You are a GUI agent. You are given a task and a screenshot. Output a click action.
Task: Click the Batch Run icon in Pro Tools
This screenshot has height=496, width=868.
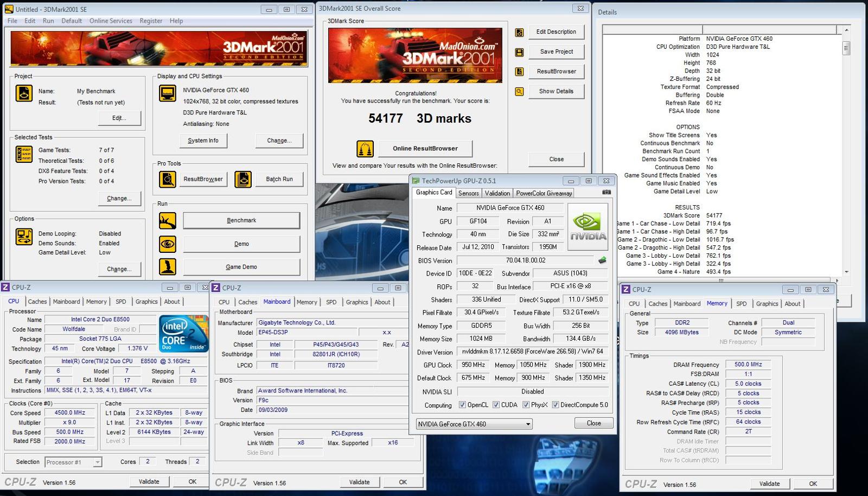point(243,179)
